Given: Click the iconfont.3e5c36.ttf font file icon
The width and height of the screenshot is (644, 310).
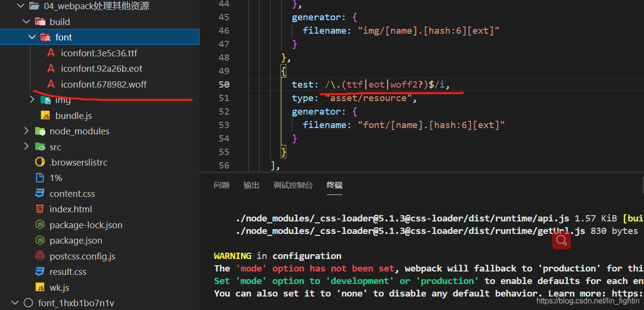Looking at the screenshot, I should pos(51,53).
